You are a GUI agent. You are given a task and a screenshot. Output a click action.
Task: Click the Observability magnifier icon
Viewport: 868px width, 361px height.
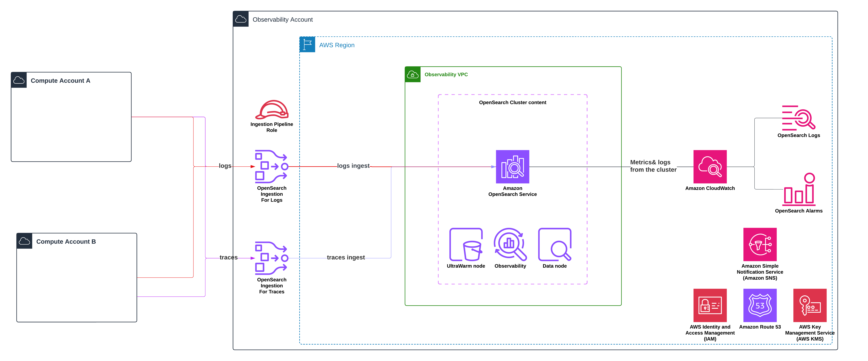pyautogui.click(x=510, y=245)
